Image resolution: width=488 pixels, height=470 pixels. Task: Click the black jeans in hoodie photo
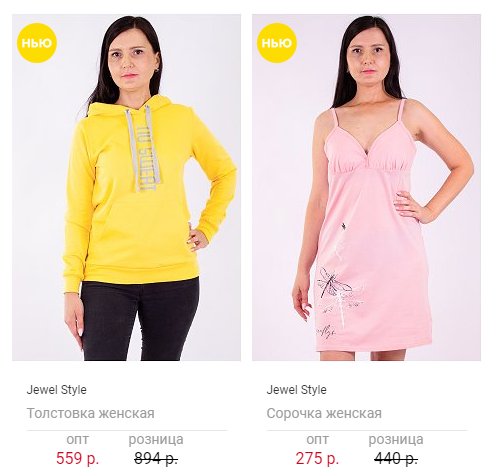[138, 320]
